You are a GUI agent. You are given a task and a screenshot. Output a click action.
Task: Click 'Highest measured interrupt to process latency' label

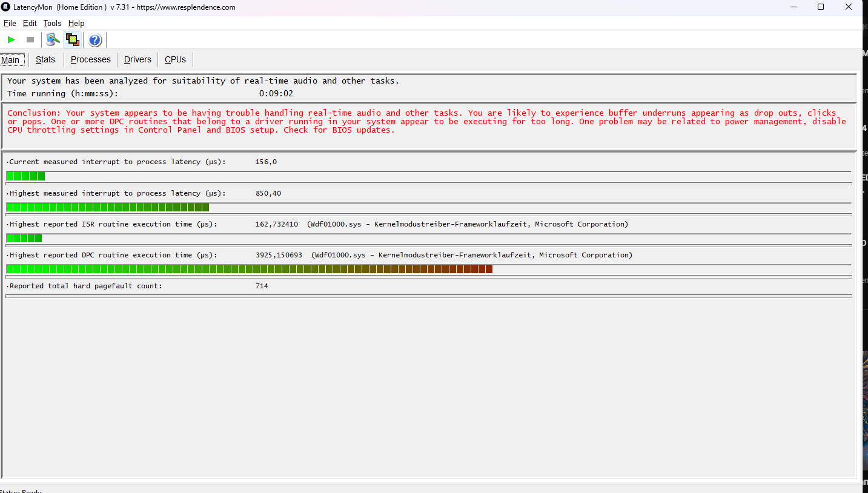[118, 193]
